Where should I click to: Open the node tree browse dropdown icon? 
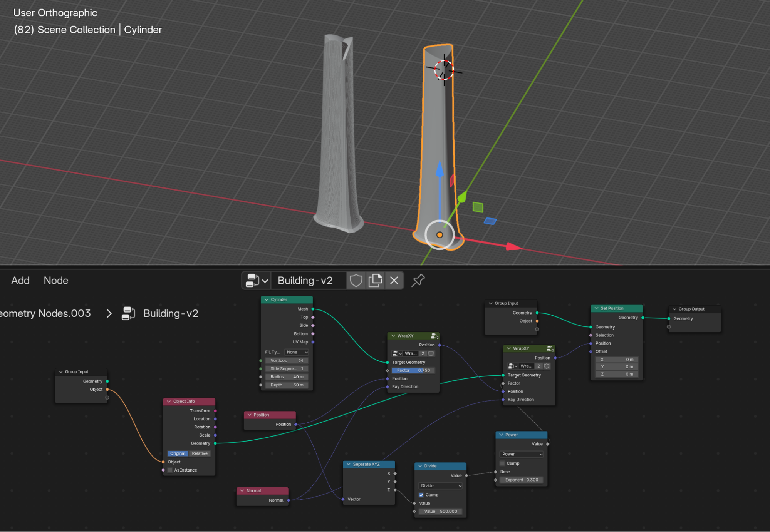pos(257,281)
